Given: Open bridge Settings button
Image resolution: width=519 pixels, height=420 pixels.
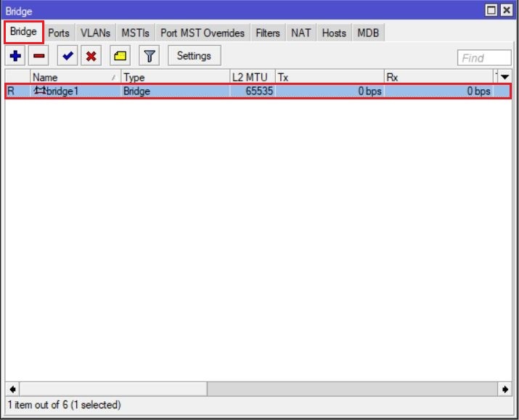Looking at the screenshot, I should 195,56.
